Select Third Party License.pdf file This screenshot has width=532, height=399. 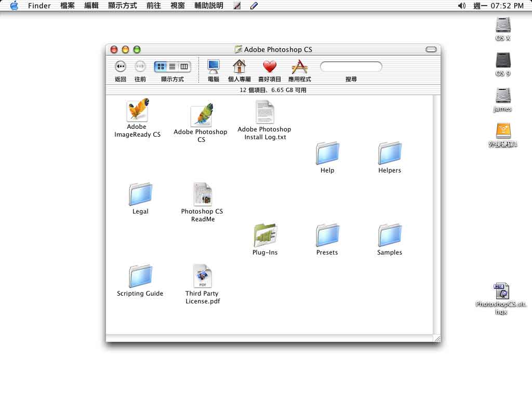(x=203, y=276)
